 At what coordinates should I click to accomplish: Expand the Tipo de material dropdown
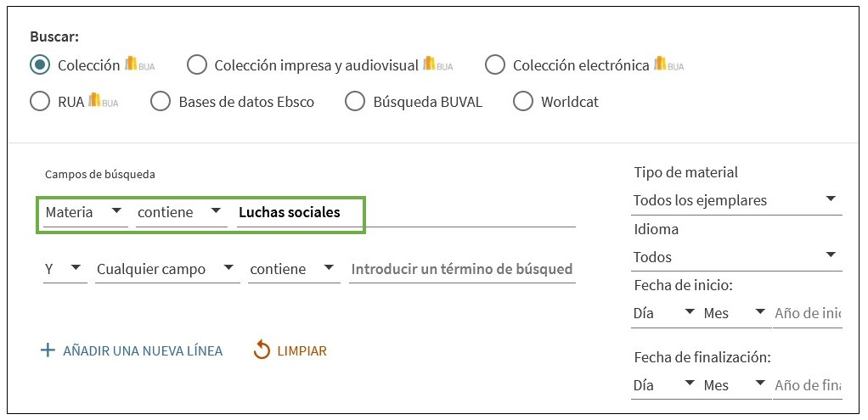[736, 200]
